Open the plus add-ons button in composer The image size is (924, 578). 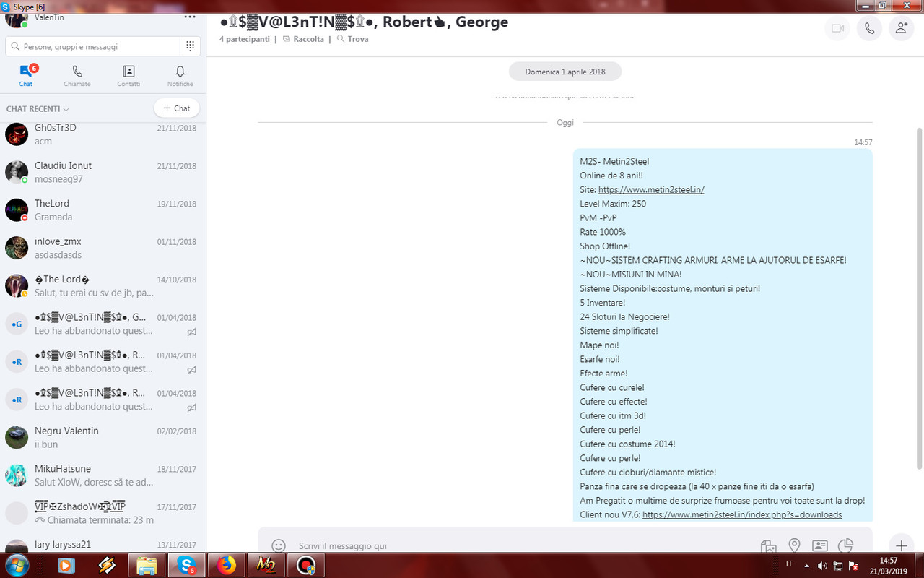point(900,545)
